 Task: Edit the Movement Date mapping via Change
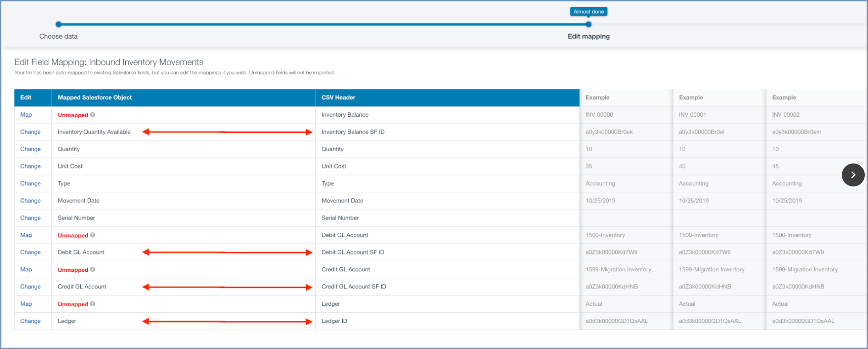[30, 201]
